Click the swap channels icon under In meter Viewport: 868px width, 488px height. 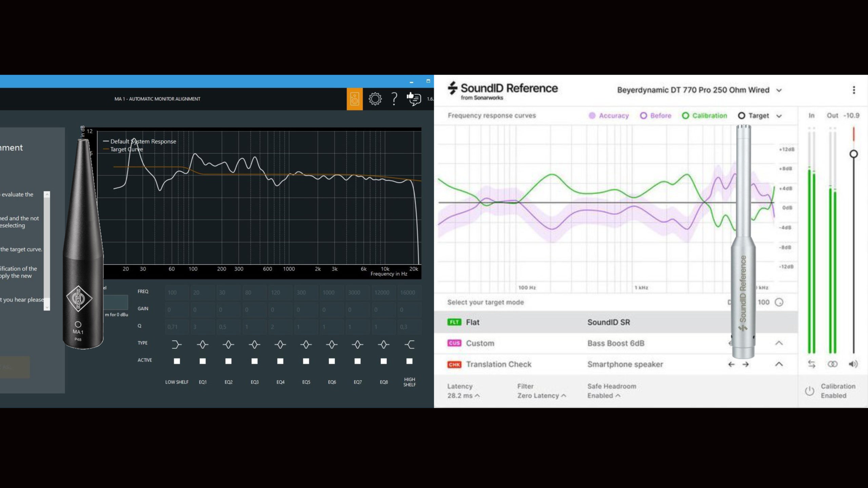[811, 364]
